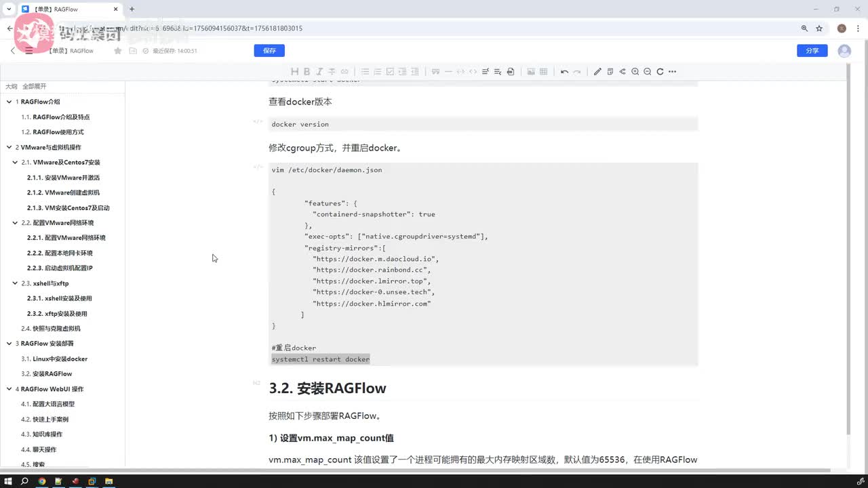Insert task checkbox list

click(x=390, y=72)
